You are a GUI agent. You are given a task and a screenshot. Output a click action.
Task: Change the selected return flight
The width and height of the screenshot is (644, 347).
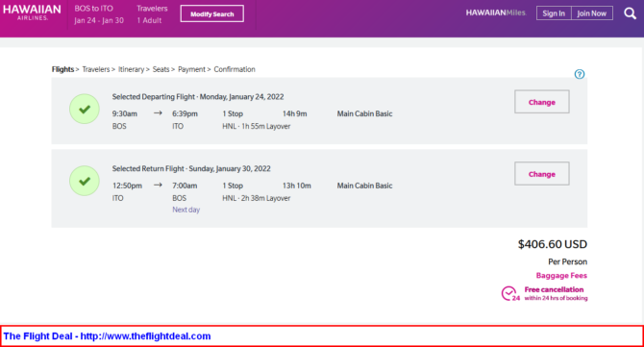(x=542, y=174)
